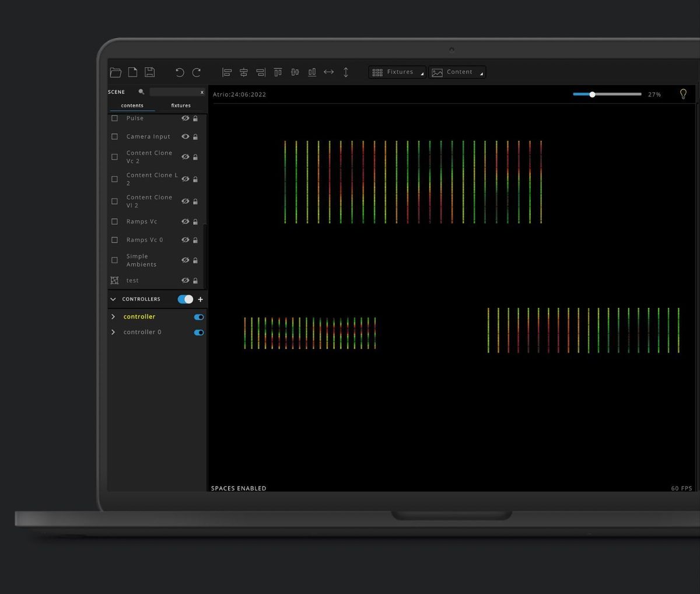This screenshot has width=700, height=594.
Task: Create a new file
Action: click(133, 72)
